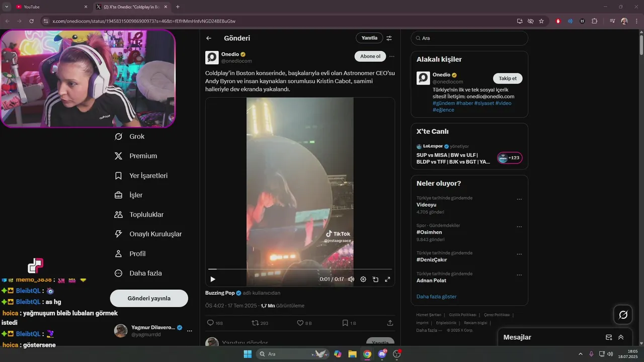Seek along the video progress bar

click(x=300, y=269)
